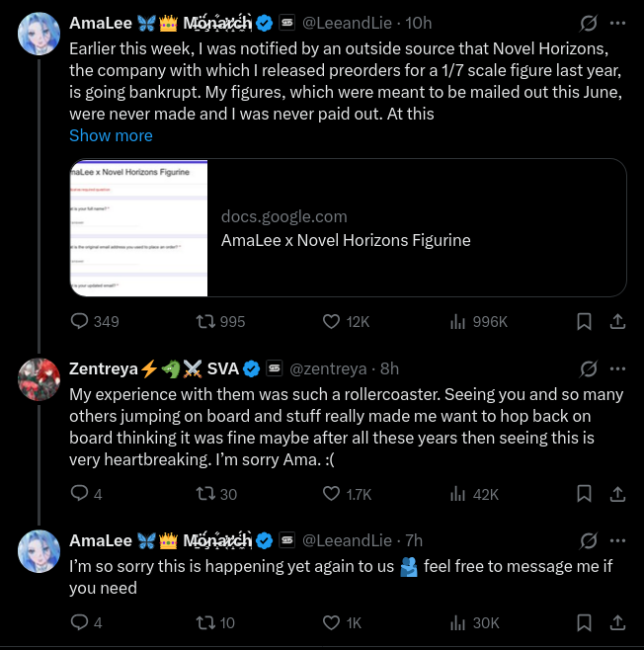
Task: Open the docs.google.com figurine form card
Action: click(348, 227)
